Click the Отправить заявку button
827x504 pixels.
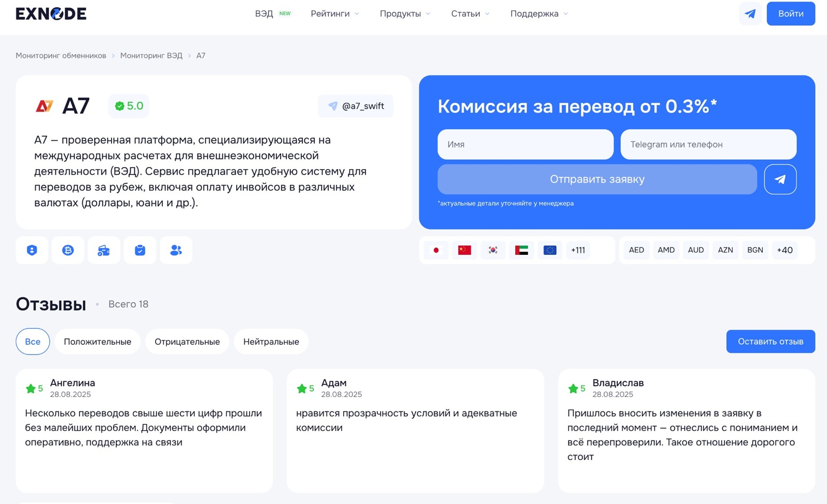click(x=597, y=179)
